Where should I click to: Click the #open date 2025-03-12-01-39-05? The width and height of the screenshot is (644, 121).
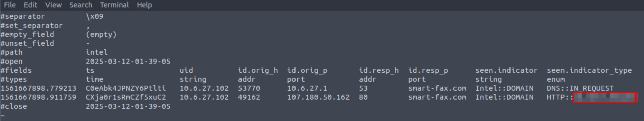click(x=128, y=62)
